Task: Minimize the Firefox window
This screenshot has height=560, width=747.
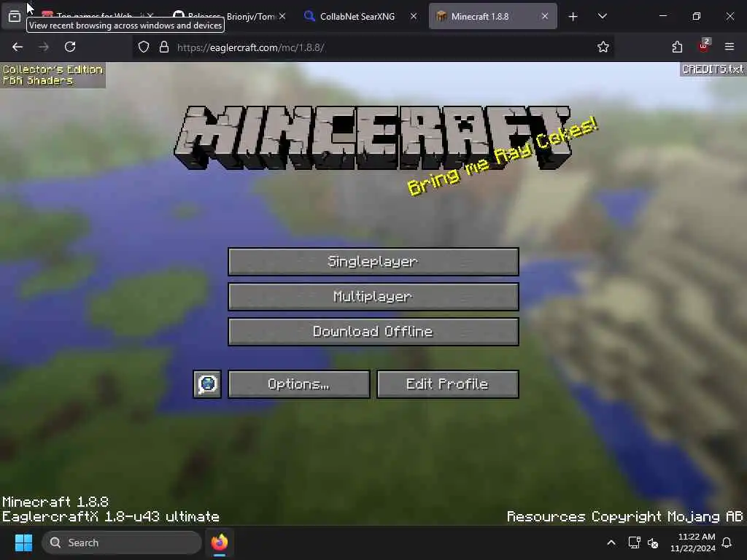Action: 662,16
